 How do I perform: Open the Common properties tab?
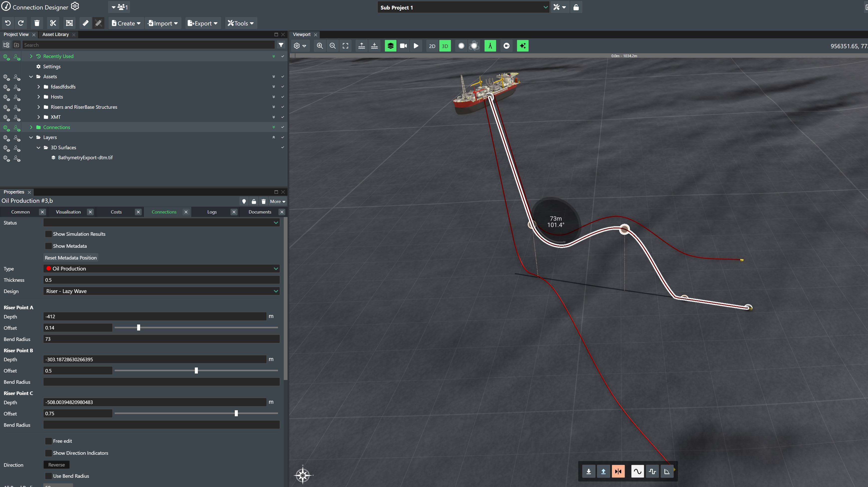pos(20,212)
